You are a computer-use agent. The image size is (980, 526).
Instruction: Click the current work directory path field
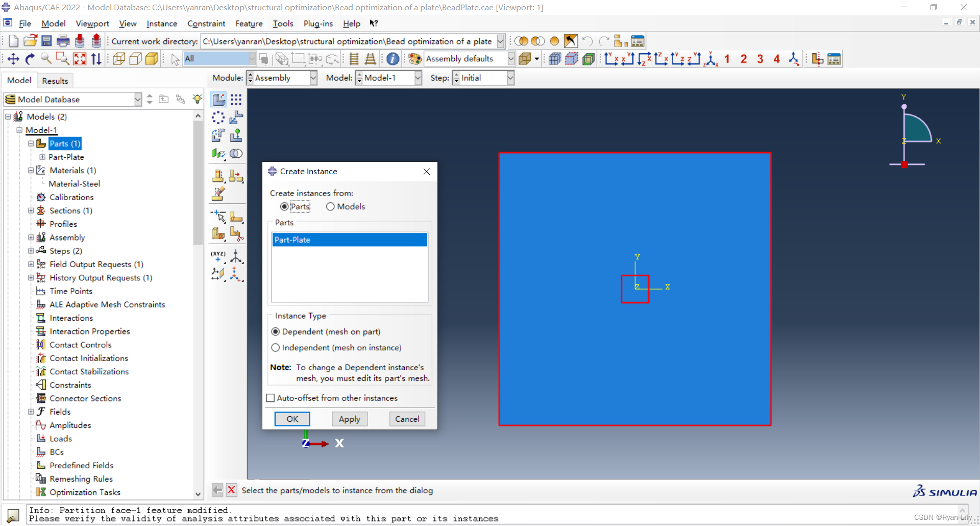pos(348,41)
